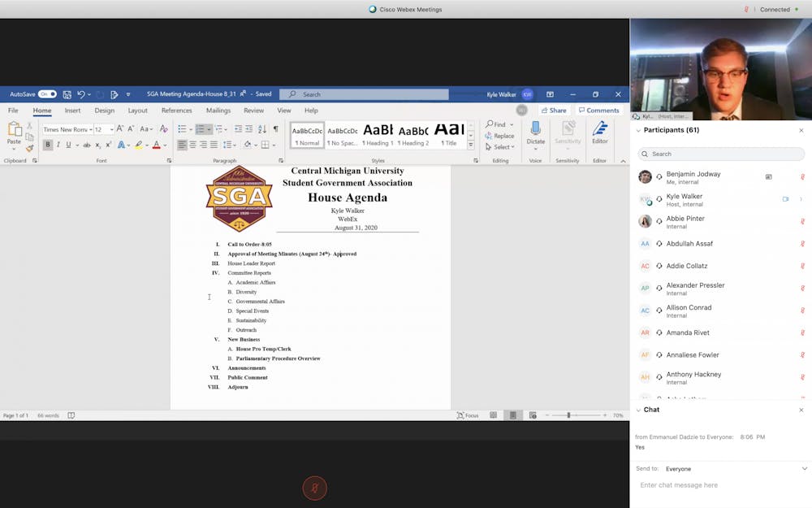Click the zoom slider in status bar
Image resolution: width=812 pixels, height=508 pixels.
click(568, 415)
